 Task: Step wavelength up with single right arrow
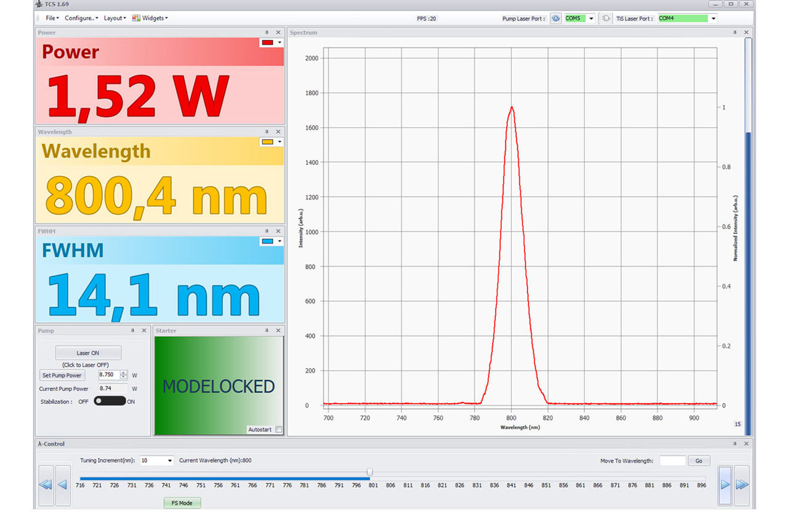coord(725,485)
